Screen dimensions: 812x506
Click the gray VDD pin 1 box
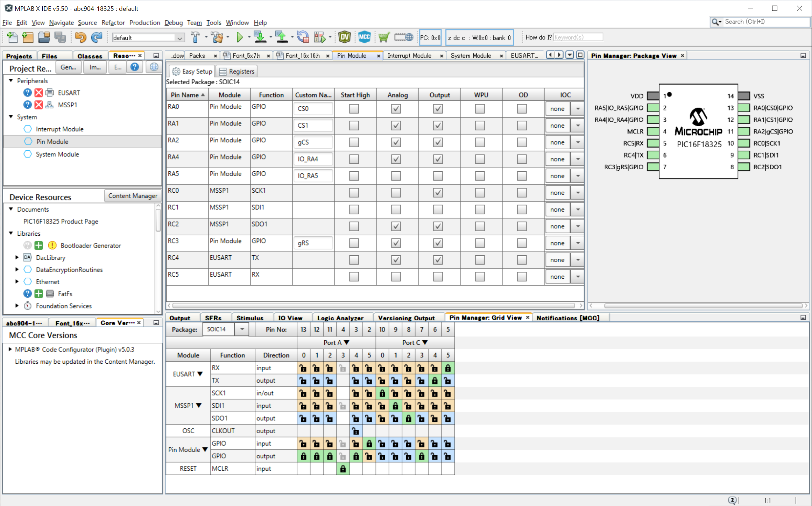pyautogui.click(x=653, y=96)
